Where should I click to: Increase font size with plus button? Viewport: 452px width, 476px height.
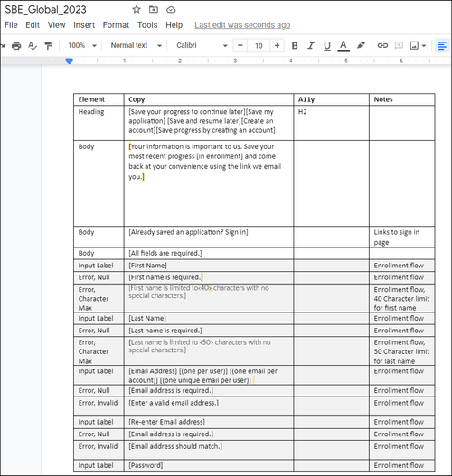[x=277, y=45]
